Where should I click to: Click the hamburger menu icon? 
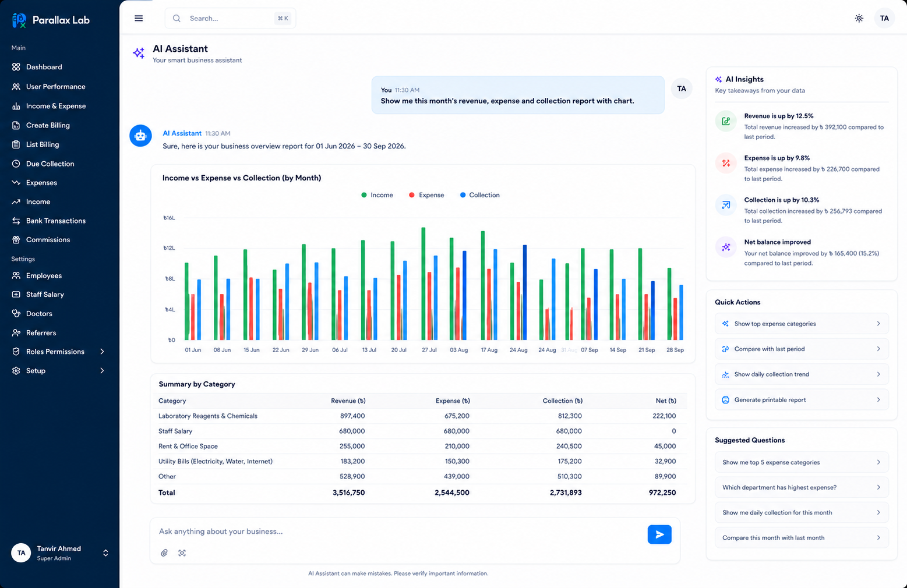click(139, 18)
